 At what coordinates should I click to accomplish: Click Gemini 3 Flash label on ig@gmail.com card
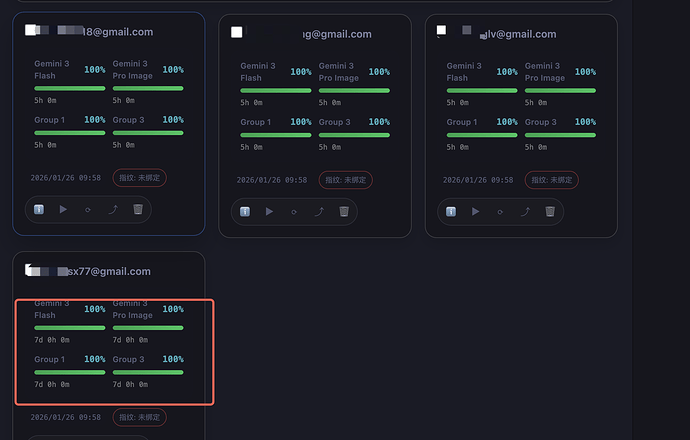point(258,72)
